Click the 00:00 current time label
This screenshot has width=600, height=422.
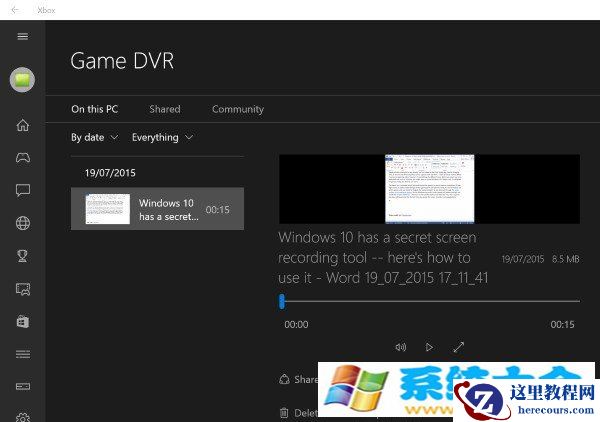coord(296,324)
